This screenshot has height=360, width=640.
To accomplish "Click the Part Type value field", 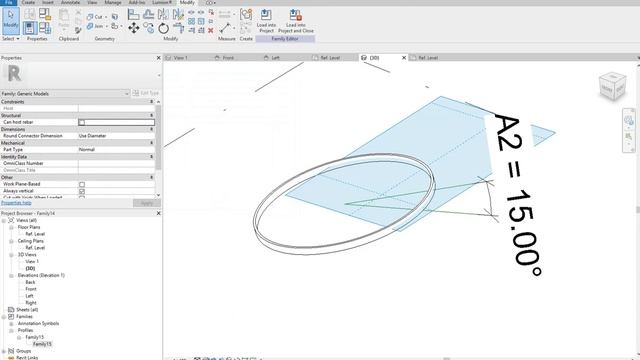I will click(x=116, y=150).
